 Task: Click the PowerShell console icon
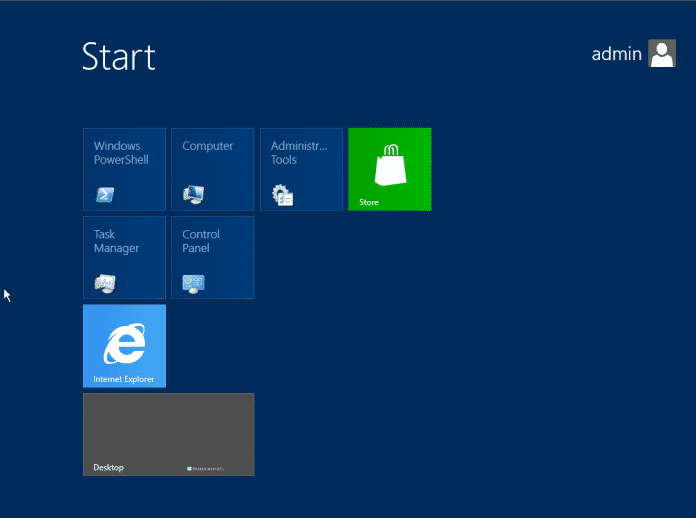[x=104, y=195]
